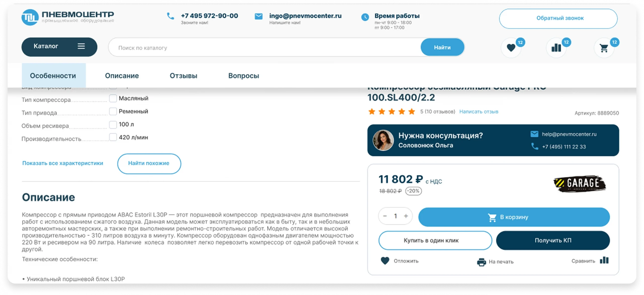Click the envelope icon in consultation banner

(x=534, y=134)
